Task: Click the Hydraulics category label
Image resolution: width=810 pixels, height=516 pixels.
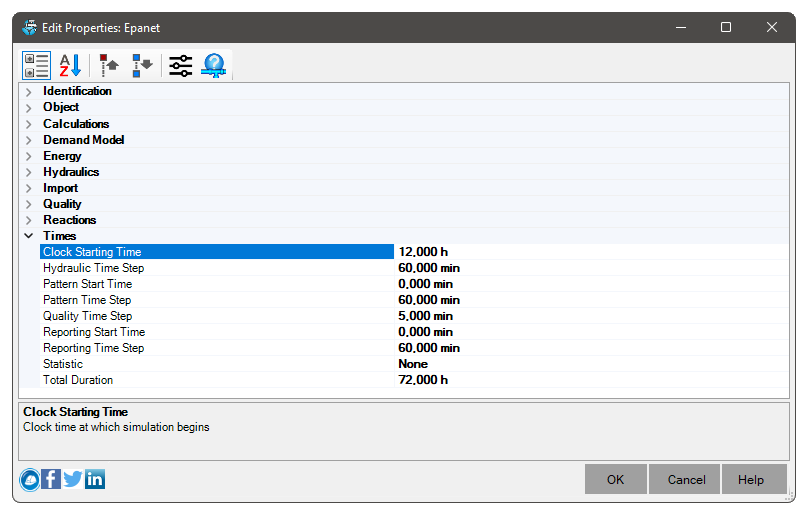Action: click(71, 172)
